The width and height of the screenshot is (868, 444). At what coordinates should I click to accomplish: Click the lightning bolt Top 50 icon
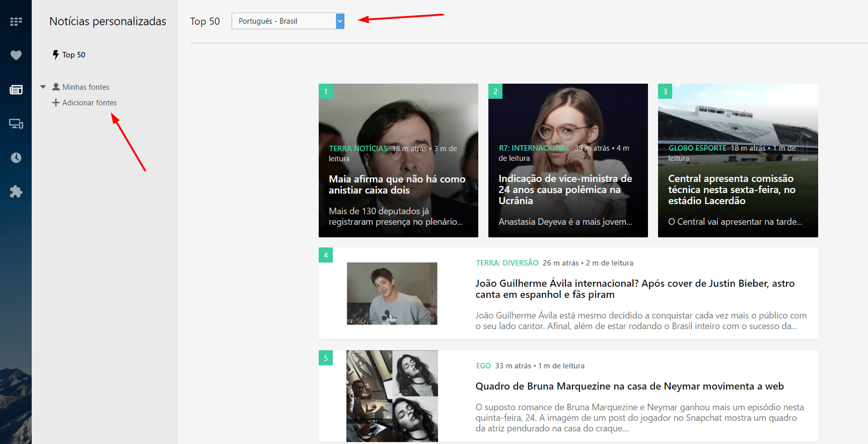click(x=56, y=54)
